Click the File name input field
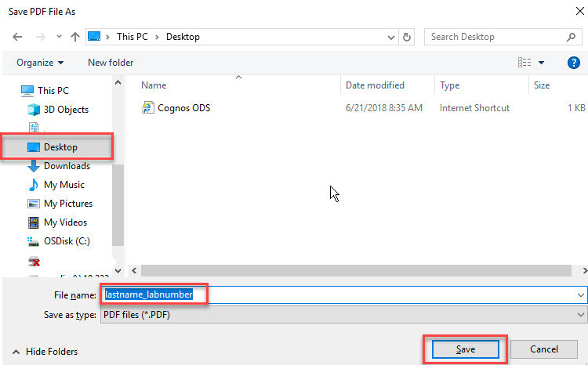588x365 pixels. [x=337, y=295]
